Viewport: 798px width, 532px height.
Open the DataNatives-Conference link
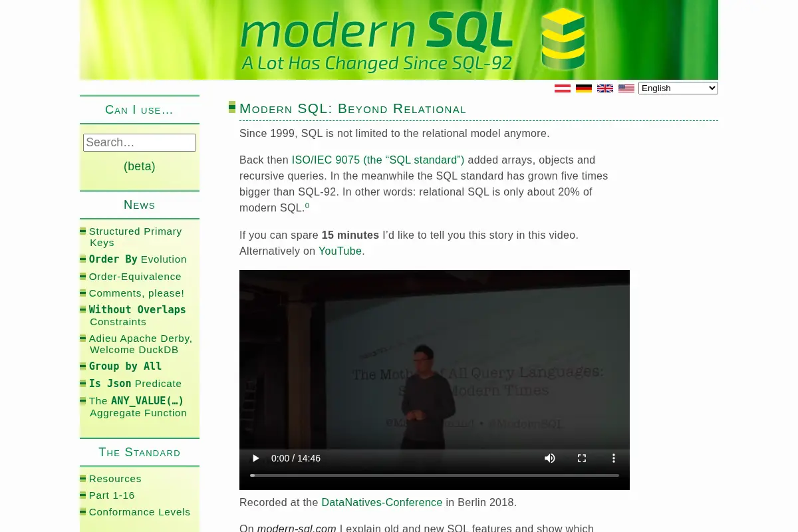click(382, 502)
